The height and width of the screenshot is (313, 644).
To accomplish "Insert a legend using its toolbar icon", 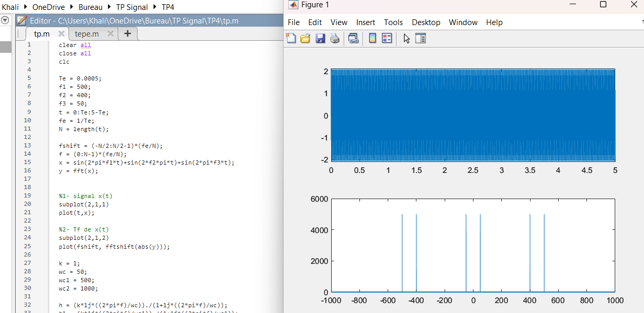I will 387,38.
